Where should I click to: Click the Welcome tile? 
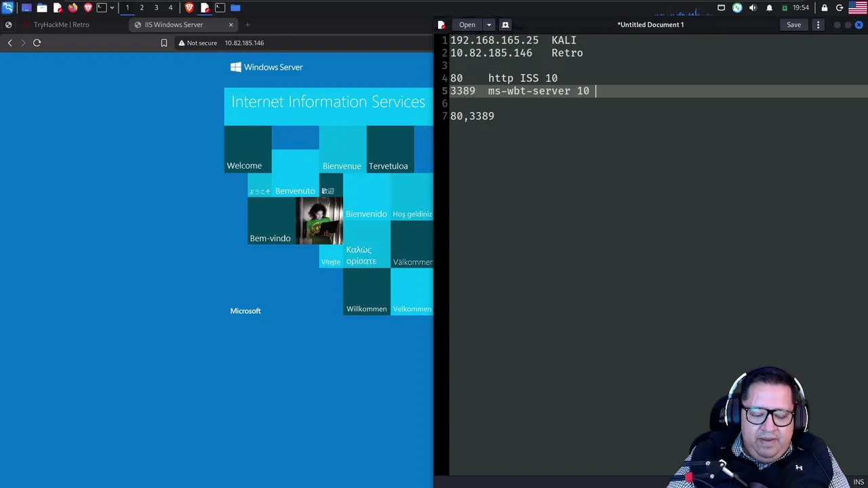coord(248,149)
